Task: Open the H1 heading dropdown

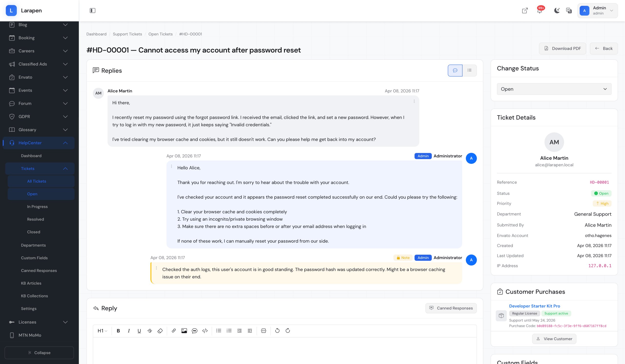Action: (102, 331)
